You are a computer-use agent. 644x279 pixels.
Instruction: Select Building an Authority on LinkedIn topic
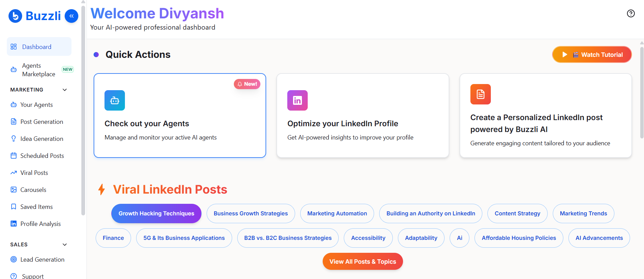pyautogui.click(x=431, y=213)
